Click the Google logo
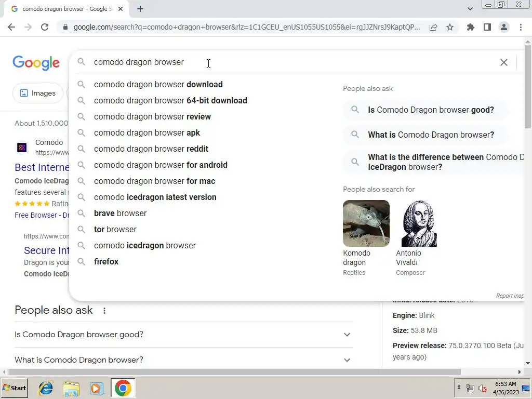 click(x=36, y=63)
